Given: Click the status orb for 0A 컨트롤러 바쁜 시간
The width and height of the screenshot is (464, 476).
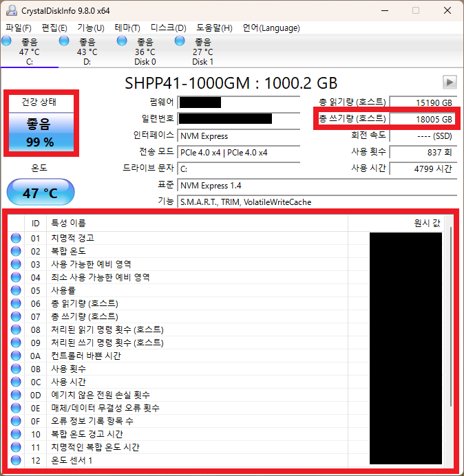Looking at the screenshot, I should point(16,356).
